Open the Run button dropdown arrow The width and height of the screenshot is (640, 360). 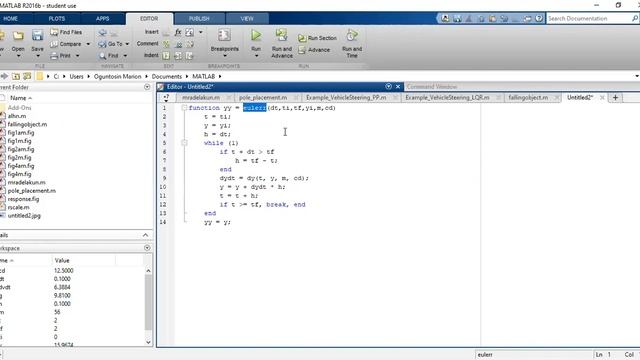(x=256, y=56)
